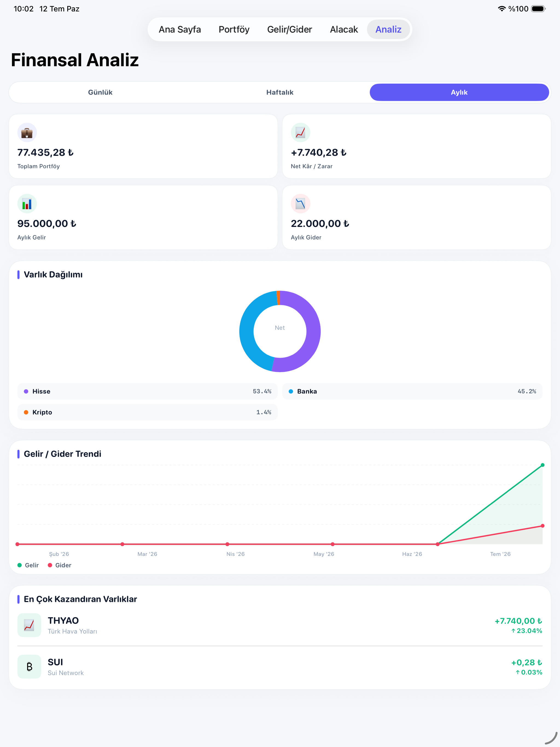Screen dimensions: 560x747
Task: Open the Kripto 1.4% distribution row
Action: click(148, 412)
